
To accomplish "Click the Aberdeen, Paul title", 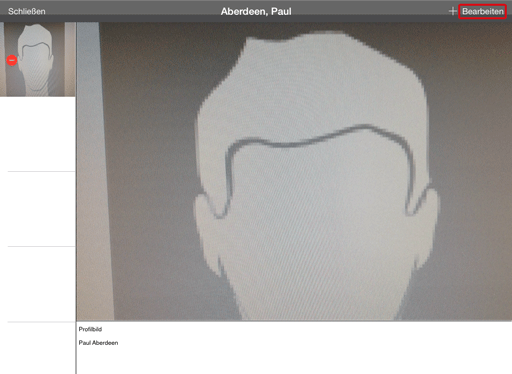I will [x=256, y=11].
